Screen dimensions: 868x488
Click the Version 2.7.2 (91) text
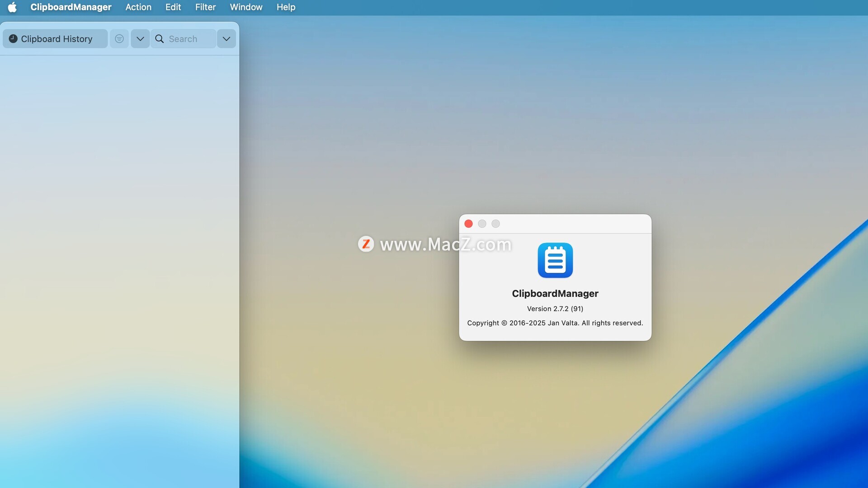point(555,309)
